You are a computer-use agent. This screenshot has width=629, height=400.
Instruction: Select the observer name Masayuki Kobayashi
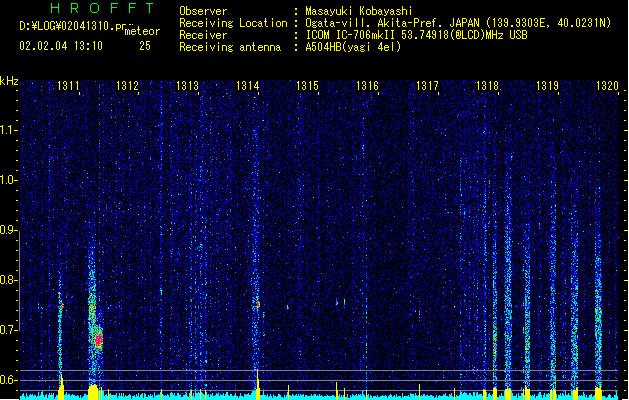359,11
